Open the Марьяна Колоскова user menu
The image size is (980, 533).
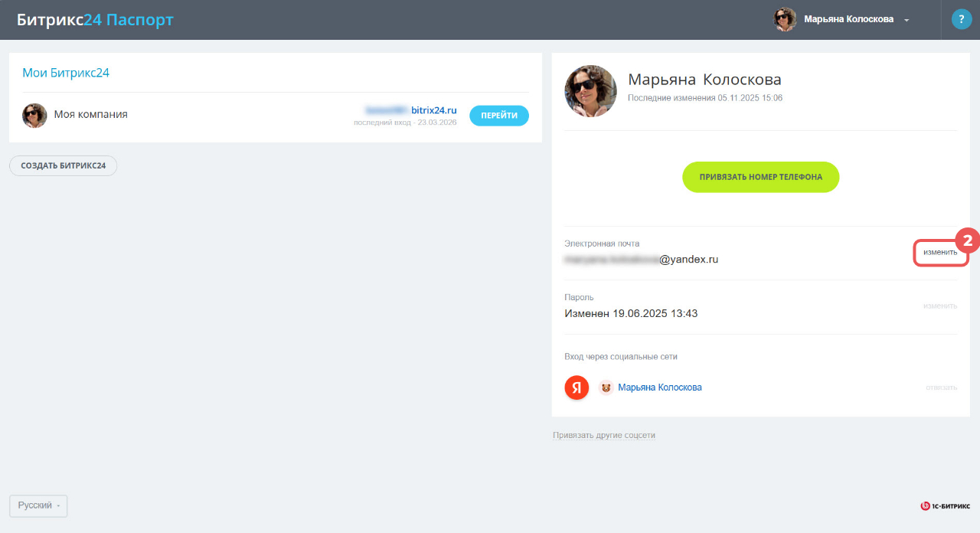(841, 19)
